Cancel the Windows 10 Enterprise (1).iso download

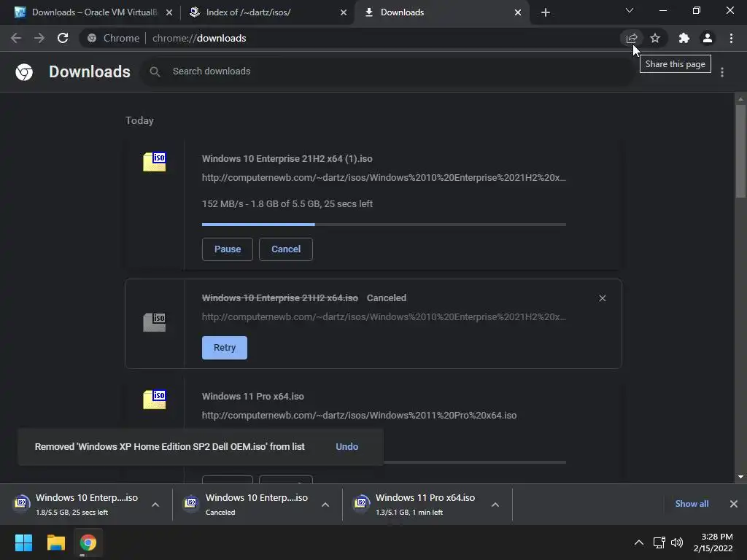(x=286, y=249)
